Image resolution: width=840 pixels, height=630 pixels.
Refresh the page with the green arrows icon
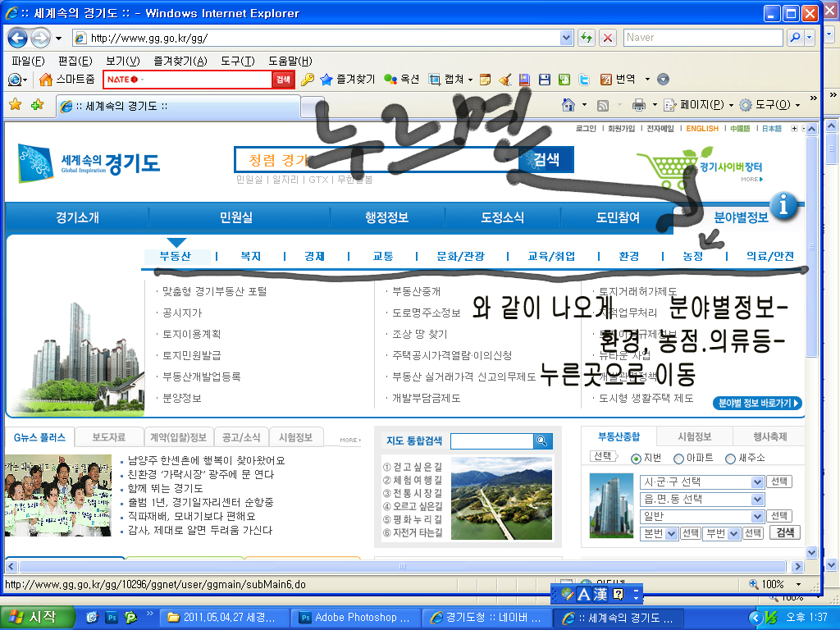tap(587, 38)
